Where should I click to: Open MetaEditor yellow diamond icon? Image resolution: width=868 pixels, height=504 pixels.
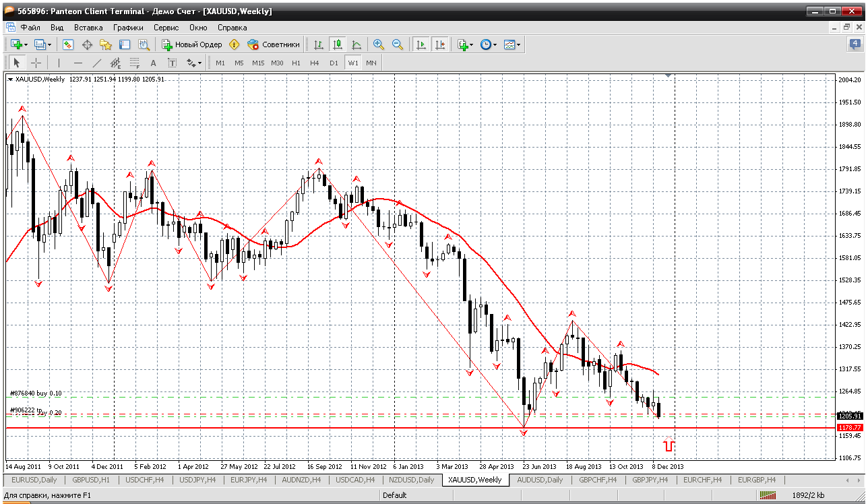[x=234, y=44]
